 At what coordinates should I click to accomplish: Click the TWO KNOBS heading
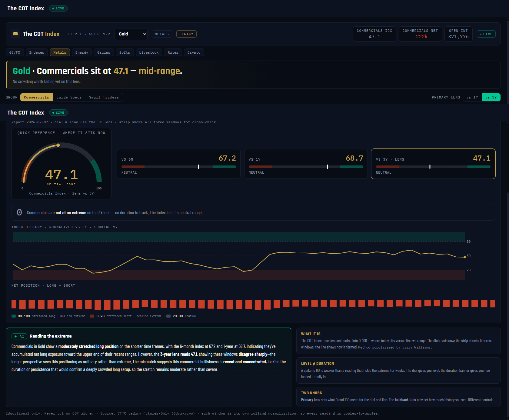[x=311, y=393]
